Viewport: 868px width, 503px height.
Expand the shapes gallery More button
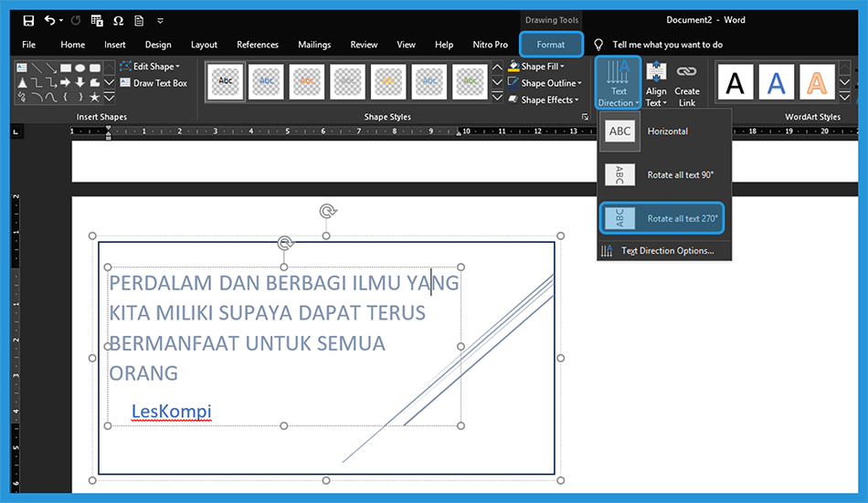click(x=109, y=98)
